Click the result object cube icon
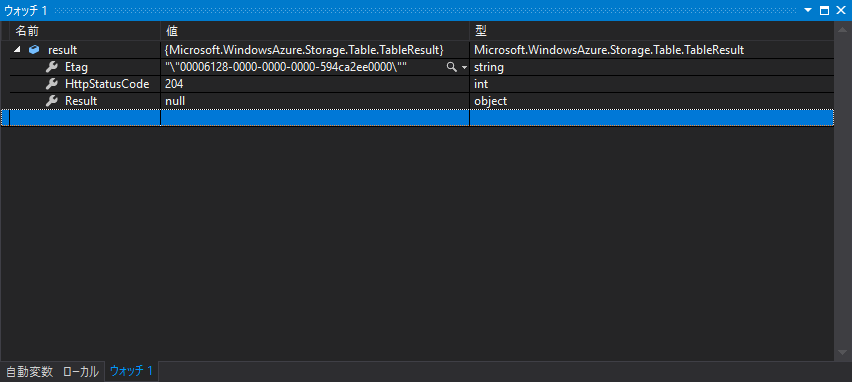Viewport: 852px width, 382px height. pos(34,50)
